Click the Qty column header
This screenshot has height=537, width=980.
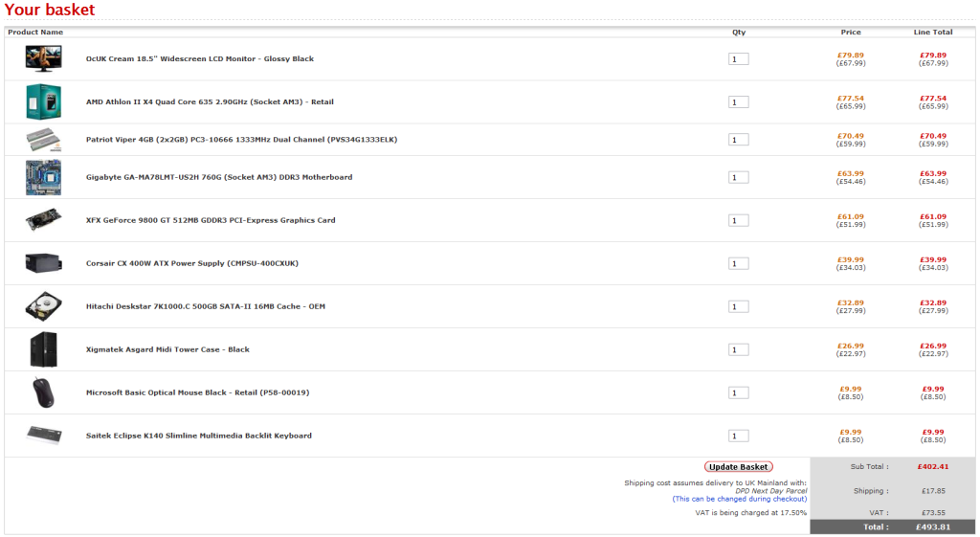tap(739, 32)
